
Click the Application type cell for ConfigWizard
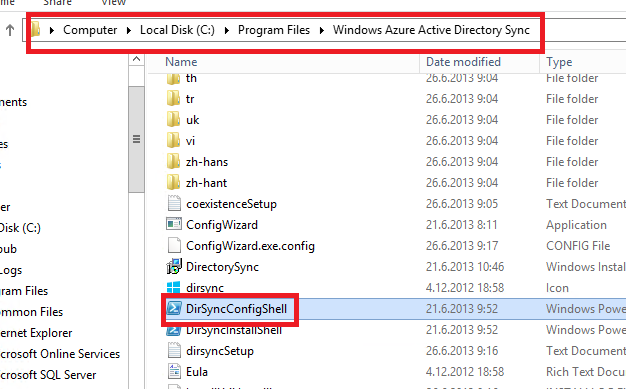pyautogui.click(x=576, y=225)
